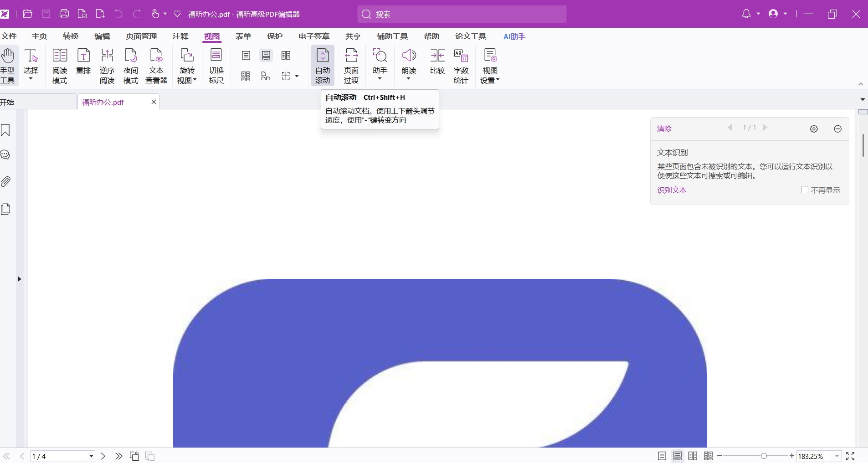Go to the next page arrow

click(103, 456)
